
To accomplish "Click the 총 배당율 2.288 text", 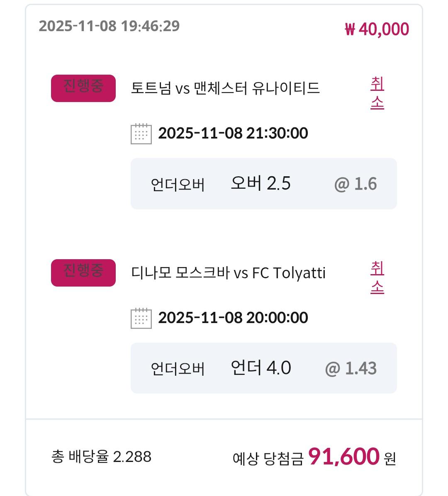I will (102, 457).
